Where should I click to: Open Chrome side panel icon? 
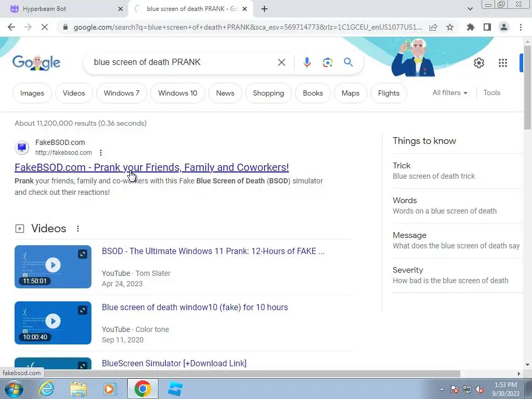pos(487,27)
